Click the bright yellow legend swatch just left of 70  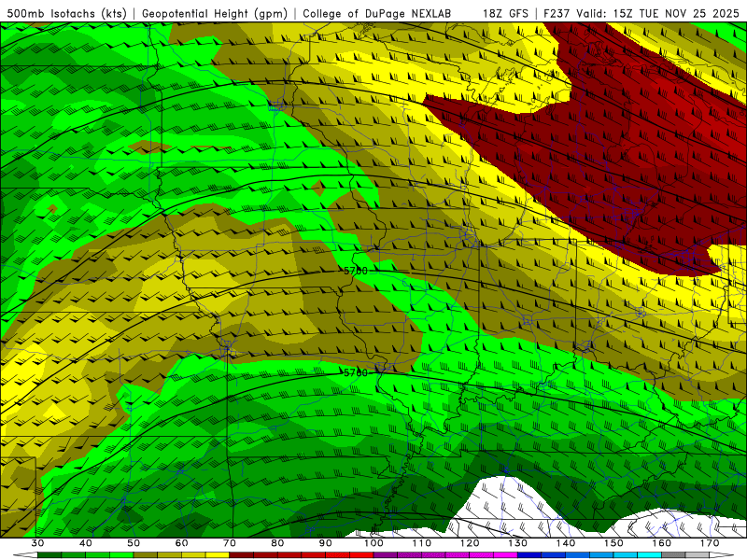point(218,555)
